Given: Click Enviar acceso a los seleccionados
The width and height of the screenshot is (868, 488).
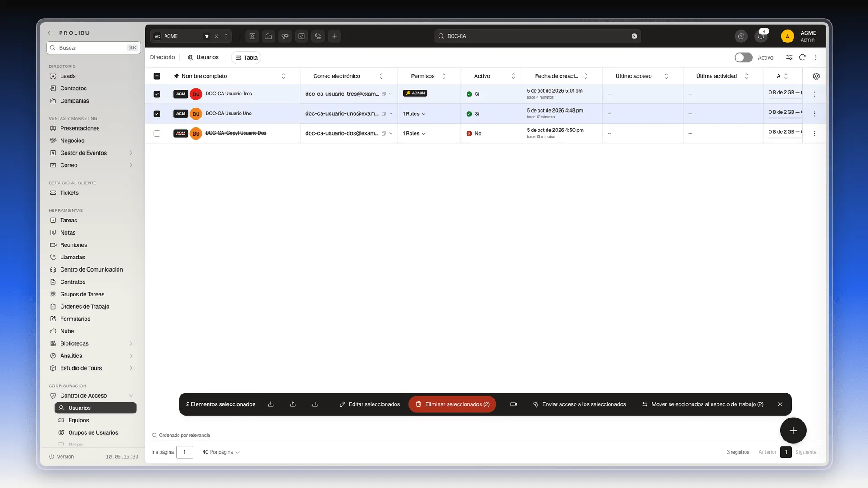Looking at the screenshot, I should click(579, 404).
